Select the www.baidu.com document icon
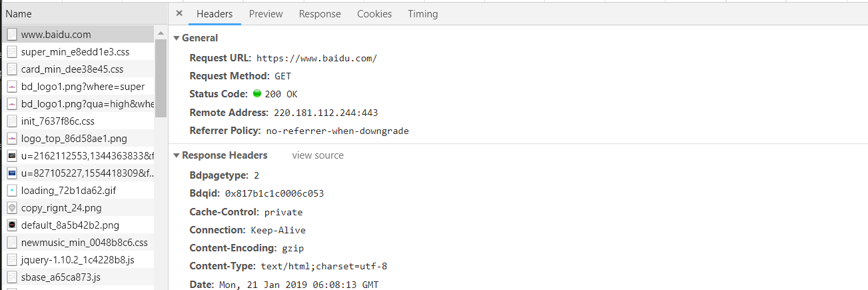The image size is (868, 290). pos(12,35)
